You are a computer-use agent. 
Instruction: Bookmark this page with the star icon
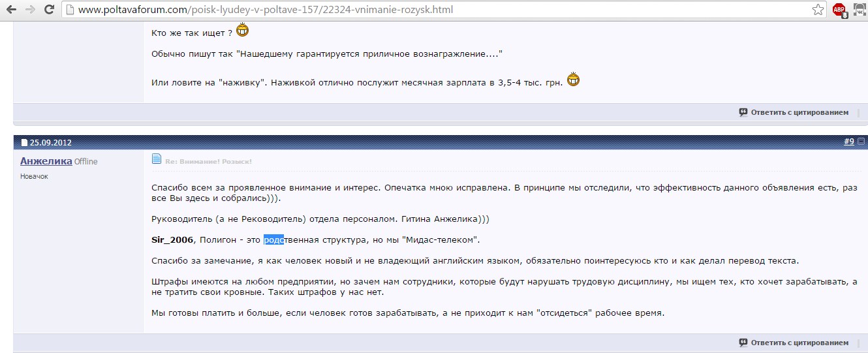tap(818, 10)
